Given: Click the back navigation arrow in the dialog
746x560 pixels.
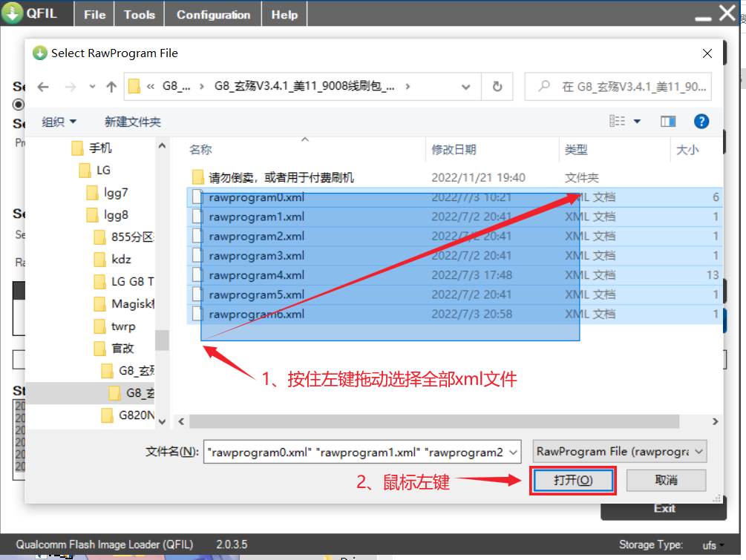Looking at the screenshot, I should 42,86.
